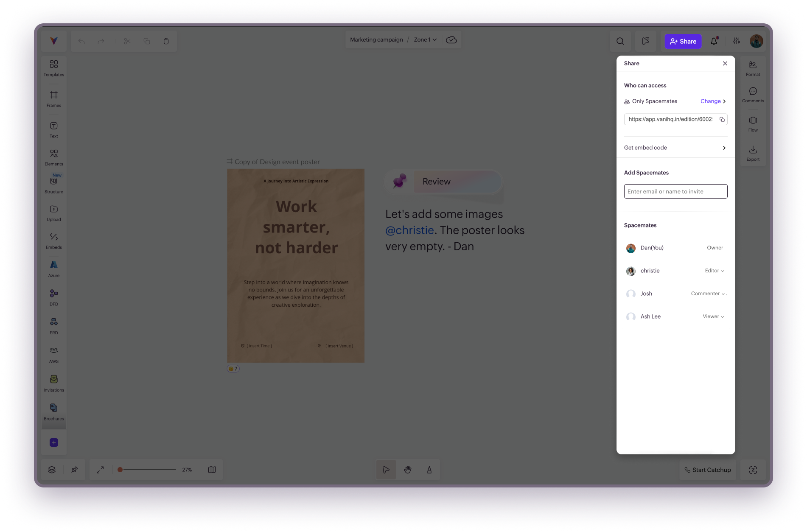Open the Get embed code option
807x532 pixels.
[675, 148]
